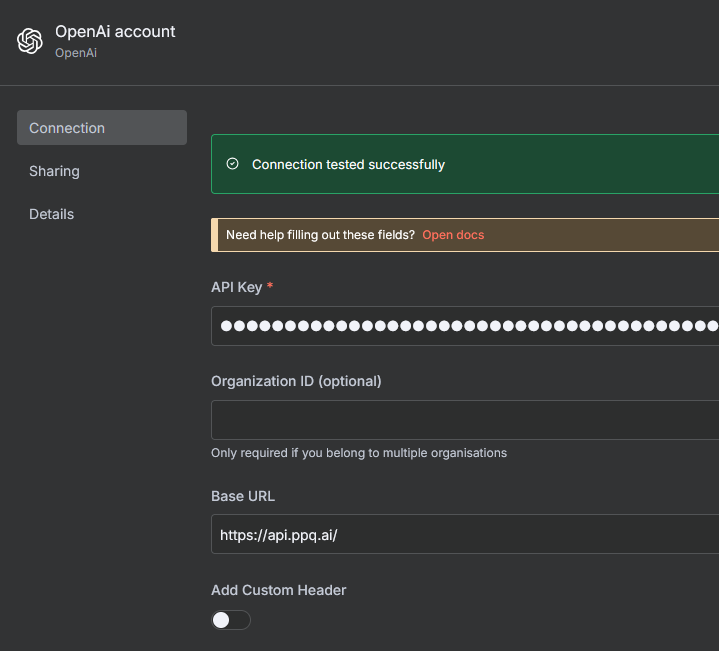Click the red required asterisk beside API Key
Image resolution: width=719 pixels, height=651 pixels.
[270, 288]
